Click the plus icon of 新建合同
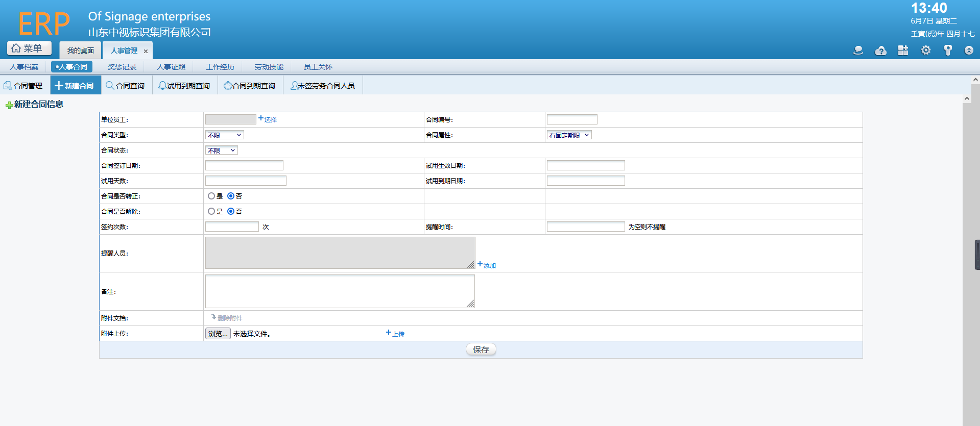This screenshot has width=980, height=426. (x=59, y=85)
